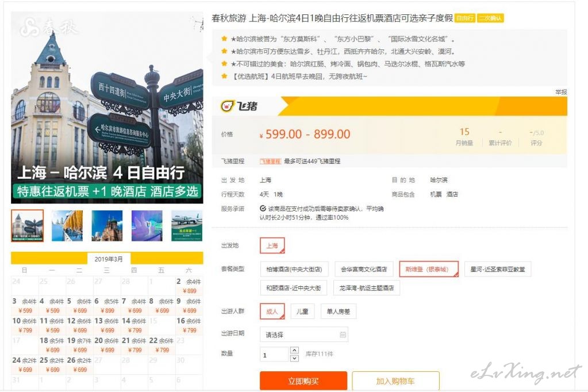Click the 举报 report link

click(x=561, y=92)
